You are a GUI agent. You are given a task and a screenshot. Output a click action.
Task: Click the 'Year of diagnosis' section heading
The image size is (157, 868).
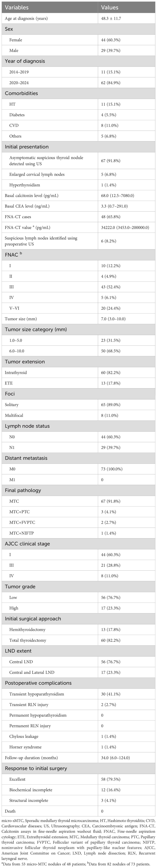24,61
